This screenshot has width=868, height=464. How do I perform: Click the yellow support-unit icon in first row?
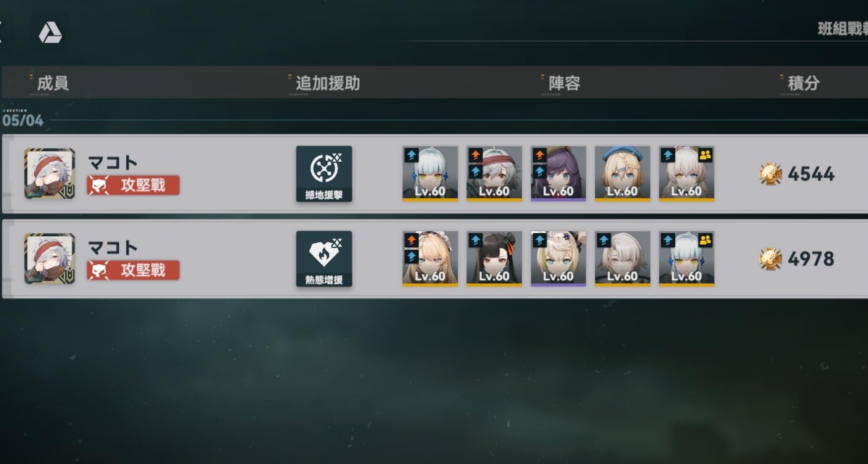click(x=706, y=155)
